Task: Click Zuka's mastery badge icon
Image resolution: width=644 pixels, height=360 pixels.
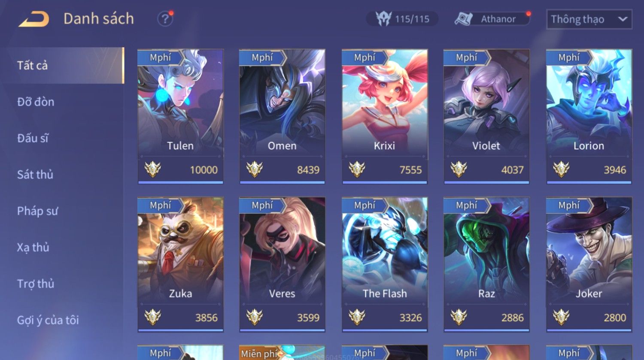Action: (152, 318)
